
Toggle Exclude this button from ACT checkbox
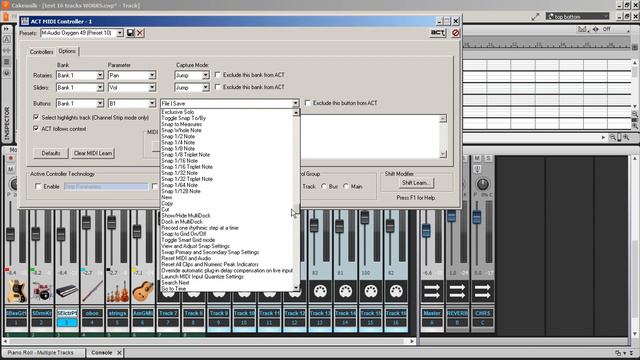click(308, 103)
